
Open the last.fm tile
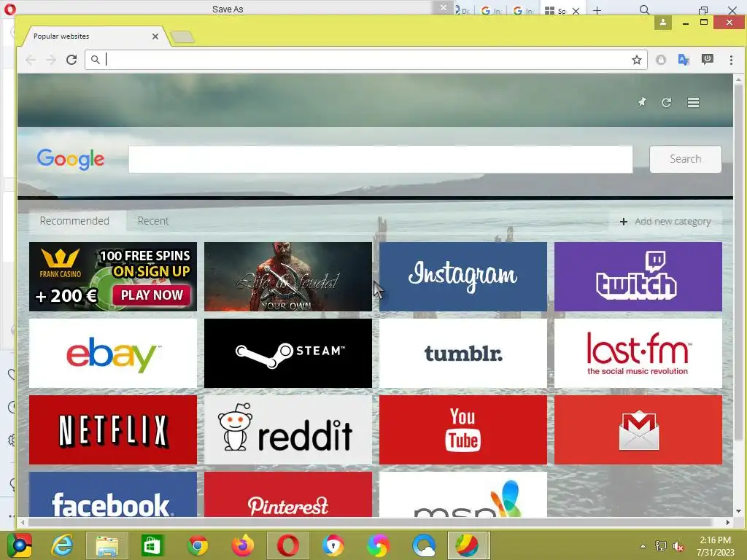tap(638, 354)
